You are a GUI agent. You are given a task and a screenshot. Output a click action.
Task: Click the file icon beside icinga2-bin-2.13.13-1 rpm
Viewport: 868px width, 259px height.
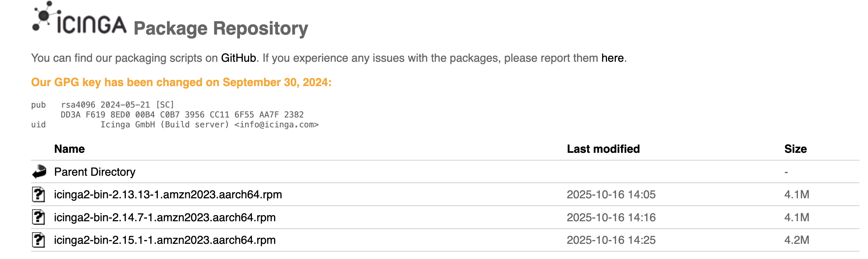tap(38, 194)
